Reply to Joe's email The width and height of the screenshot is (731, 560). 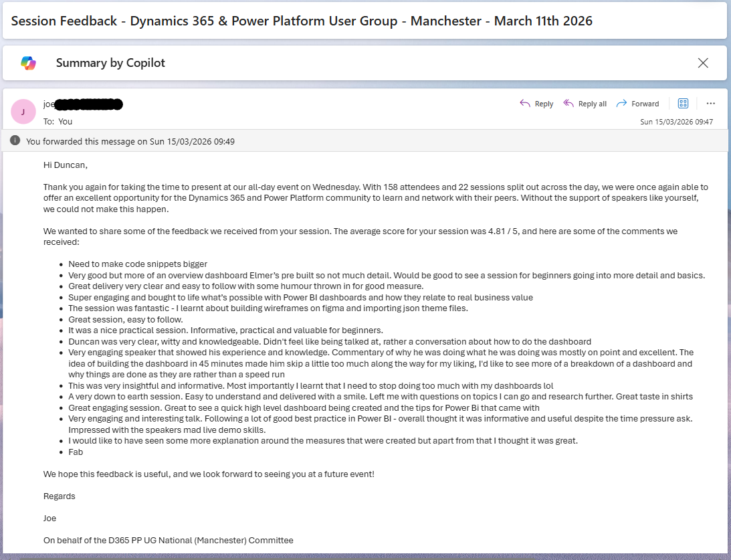point(536,104)
